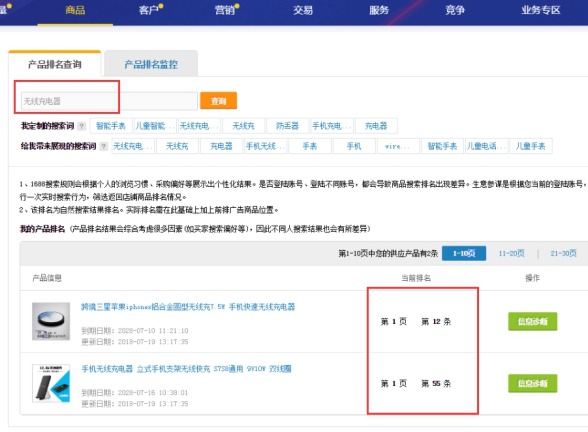588x432 pixels.
Task: Click the orange 查询 search button
Action: (219, 100)
